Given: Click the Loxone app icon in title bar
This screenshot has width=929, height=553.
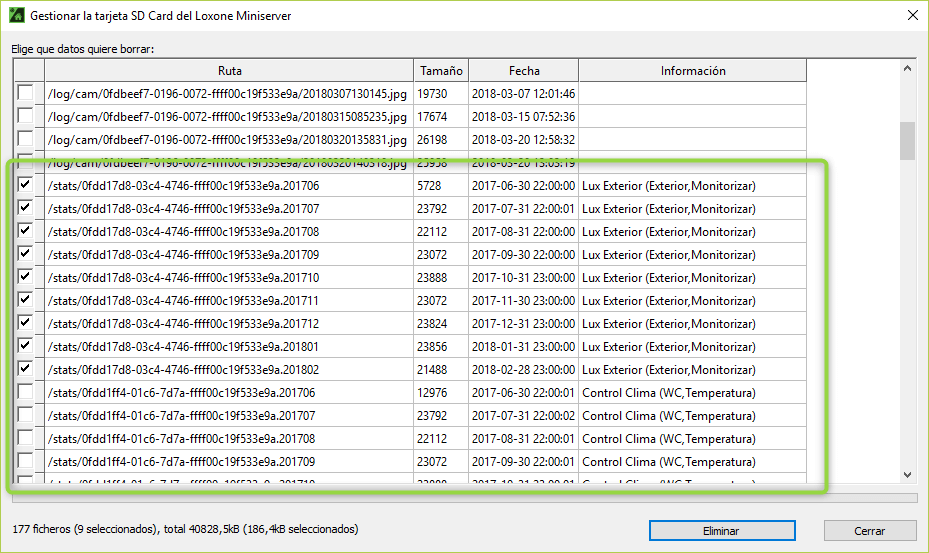Looking at the screenshot, I should click(16, 16).
